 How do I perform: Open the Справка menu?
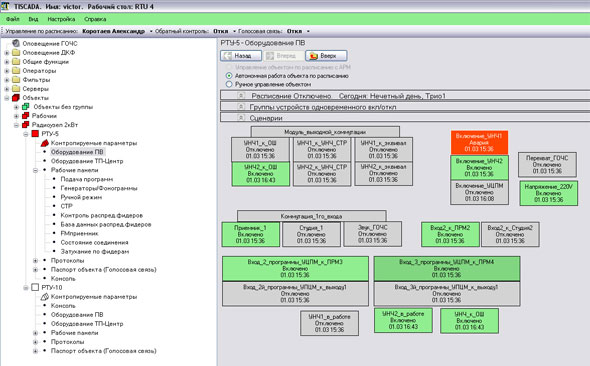95,19
